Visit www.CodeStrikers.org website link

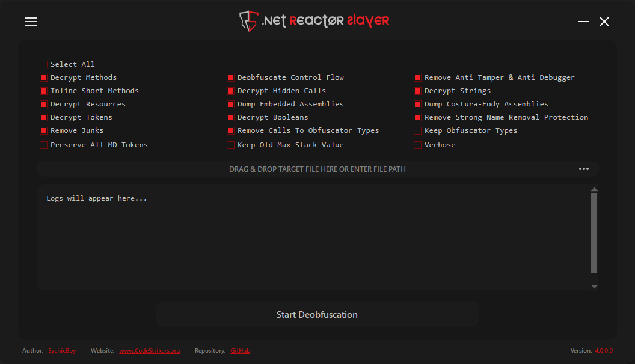point(150,351)
